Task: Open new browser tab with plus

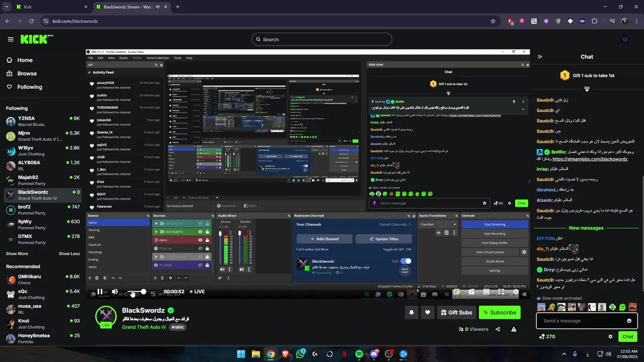Action: coord(178,7)
